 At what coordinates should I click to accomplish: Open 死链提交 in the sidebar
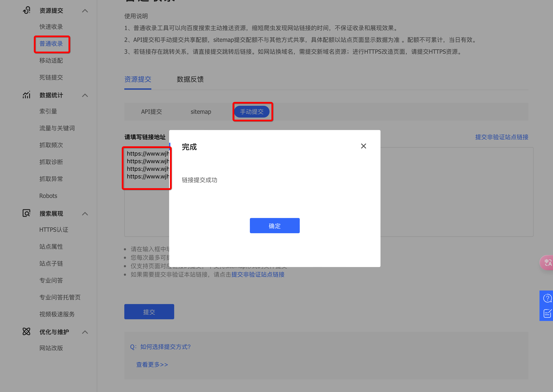(51, 77)
